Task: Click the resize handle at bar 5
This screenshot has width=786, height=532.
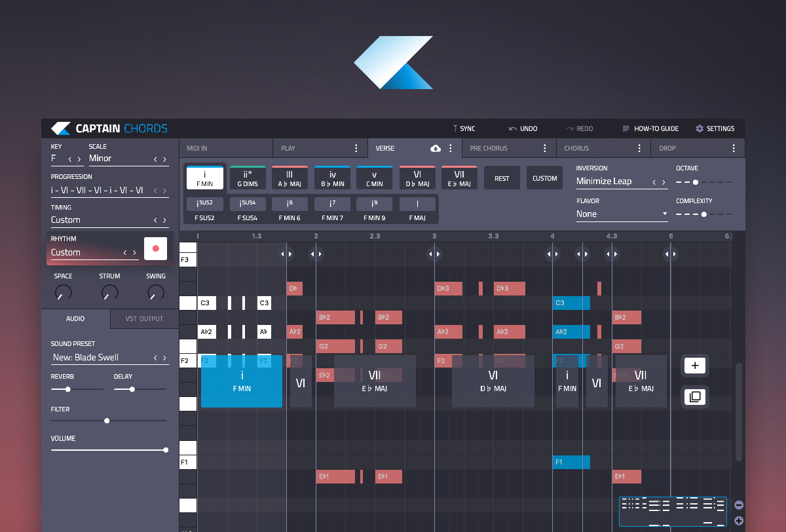Action: (x=671, y=254)
